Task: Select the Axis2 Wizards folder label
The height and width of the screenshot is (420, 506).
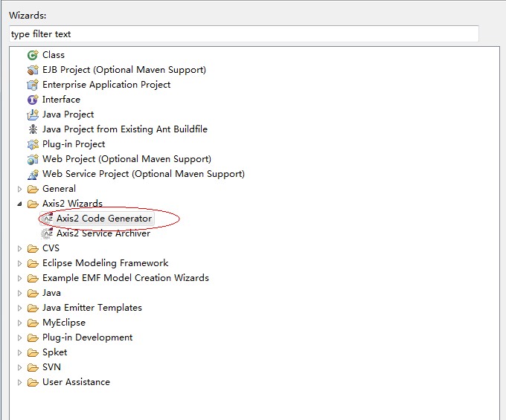Action: pyautogui.click(x=73, y=204)
